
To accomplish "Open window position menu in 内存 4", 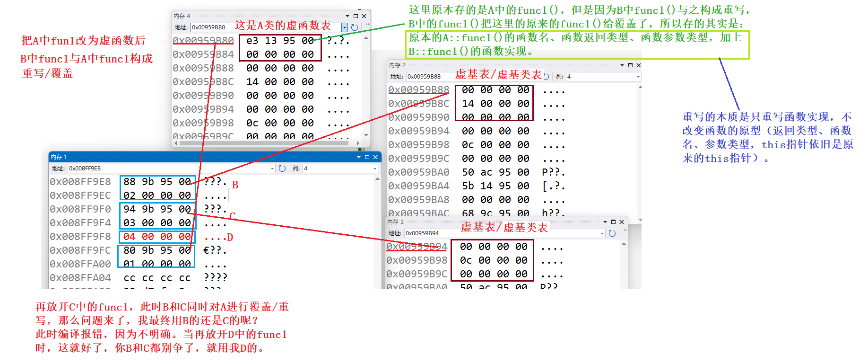I will (x=347, y=16).
